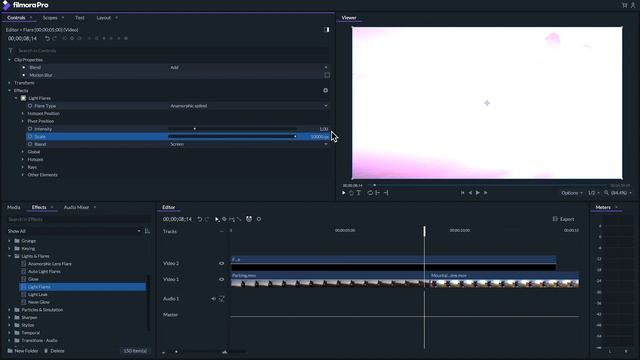Viewport: 640px width, 360px height.
Task: Select the viewer Text tool
Action: [x=359, y=193]
